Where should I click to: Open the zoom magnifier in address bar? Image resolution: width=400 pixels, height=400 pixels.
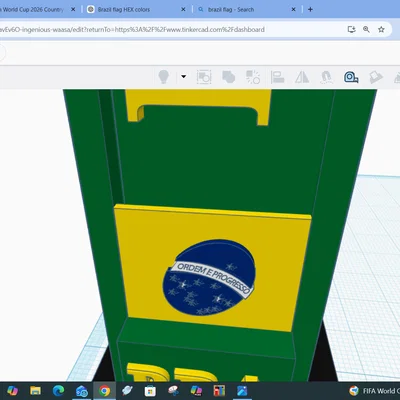pyautogui.click(x=366, y=29)
